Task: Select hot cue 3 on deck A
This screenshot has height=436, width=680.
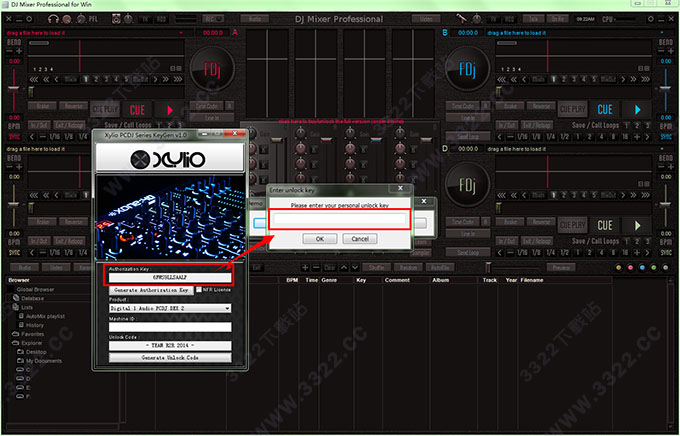Action: click(106, 79)
